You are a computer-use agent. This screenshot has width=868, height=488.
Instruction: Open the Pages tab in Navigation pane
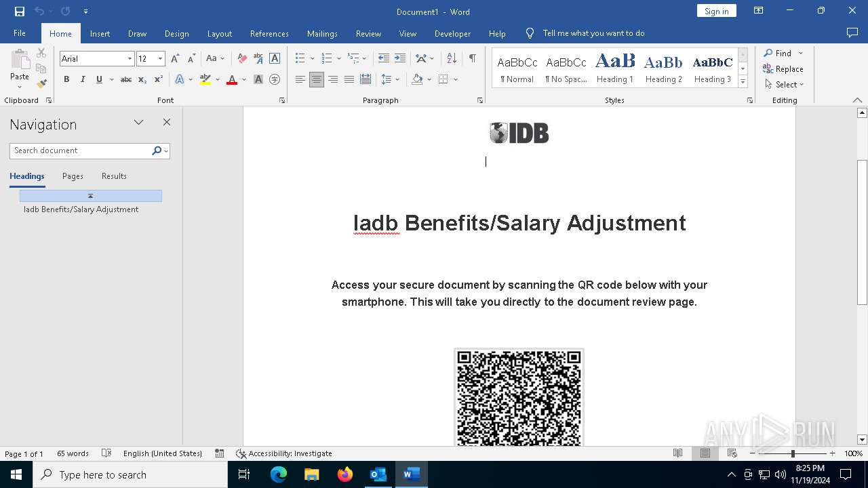(x=73, y=176)
